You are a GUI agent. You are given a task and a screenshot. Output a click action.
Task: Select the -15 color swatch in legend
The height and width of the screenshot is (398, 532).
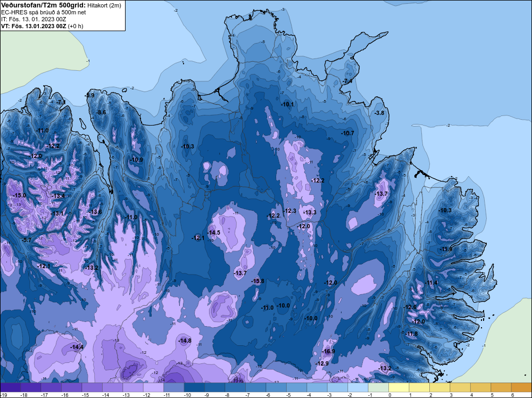pyautogui.click(x=92, y=387)
